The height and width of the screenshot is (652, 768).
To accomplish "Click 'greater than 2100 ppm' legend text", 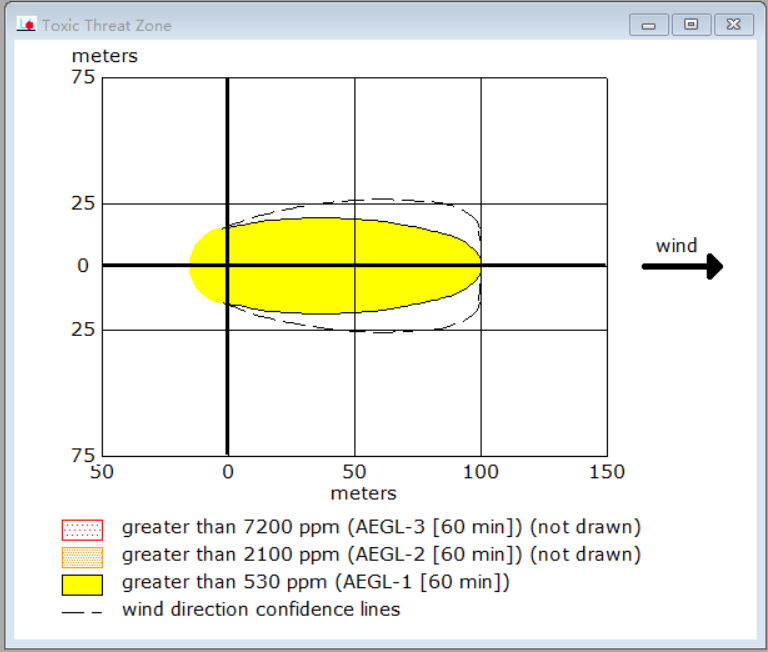I will pos(381,555).
